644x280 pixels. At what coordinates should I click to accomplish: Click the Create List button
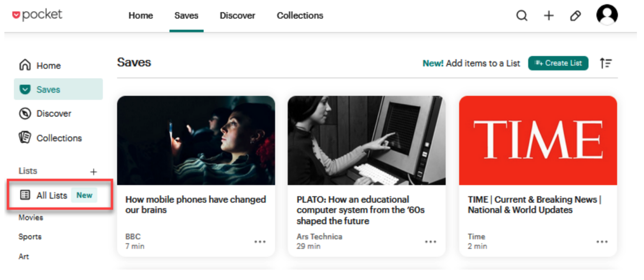coord(558,63)
